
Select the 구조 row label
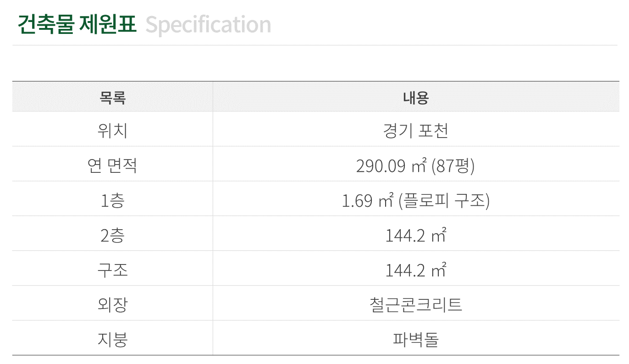tap(112, 270)
